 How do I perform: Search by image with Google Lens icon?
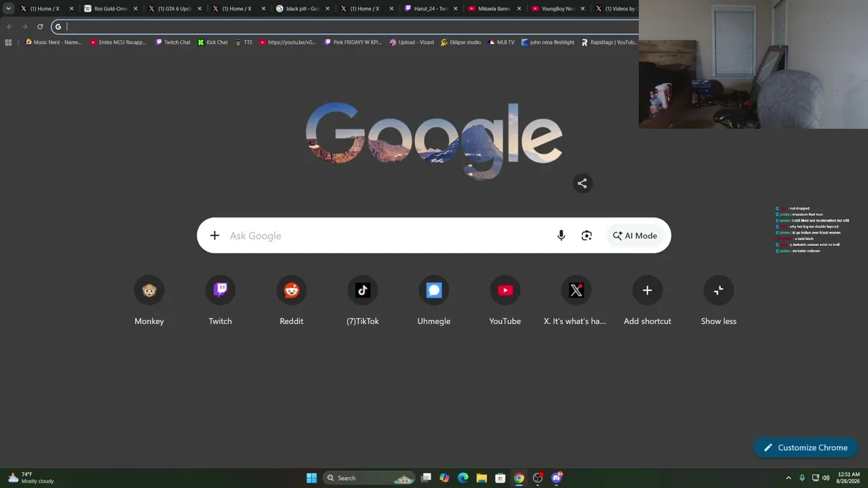click(x=587, y=236)
